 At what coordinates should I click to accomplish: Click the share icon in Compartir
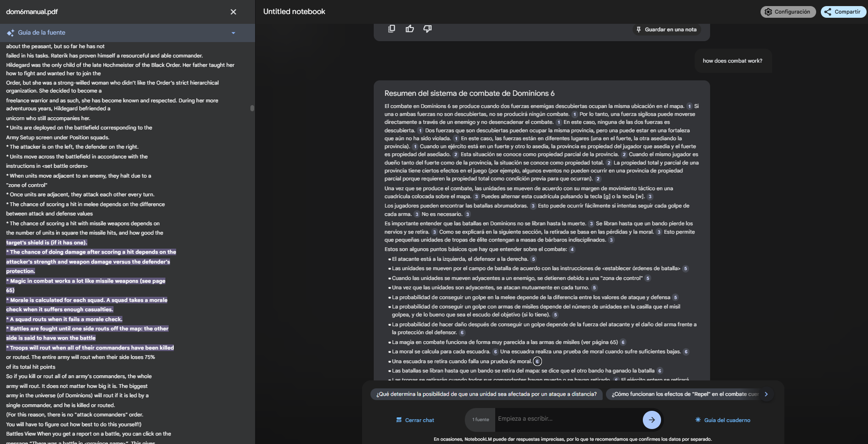(828, 12)
